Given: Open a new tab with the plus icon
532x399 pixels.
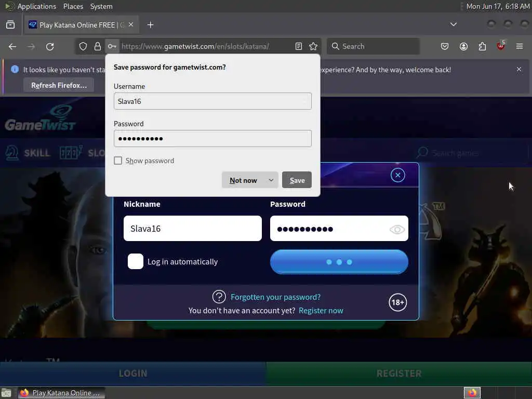Looking at the screenshot, I should click(150, 25).
